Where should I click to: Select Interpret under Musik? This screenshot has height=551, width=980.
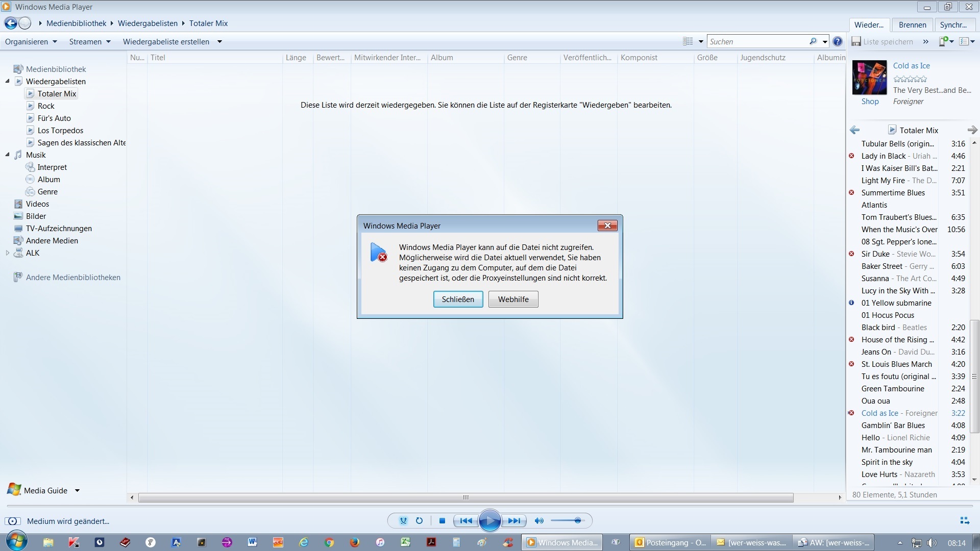[52, 167]
